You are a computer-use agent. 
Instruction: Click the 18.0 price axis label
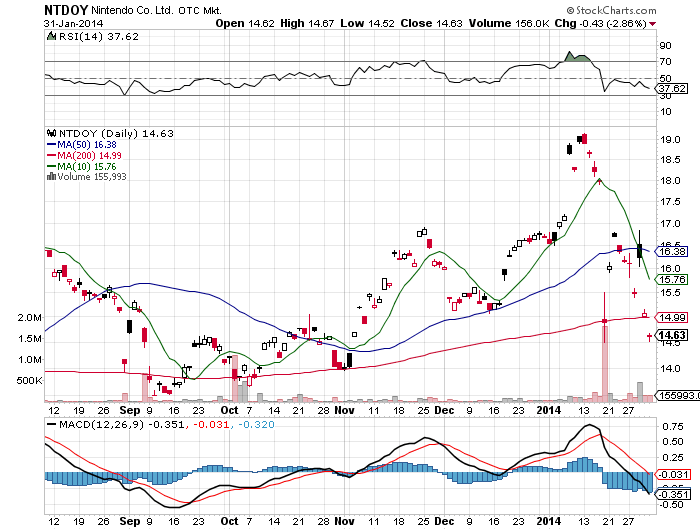click(670, 181)
